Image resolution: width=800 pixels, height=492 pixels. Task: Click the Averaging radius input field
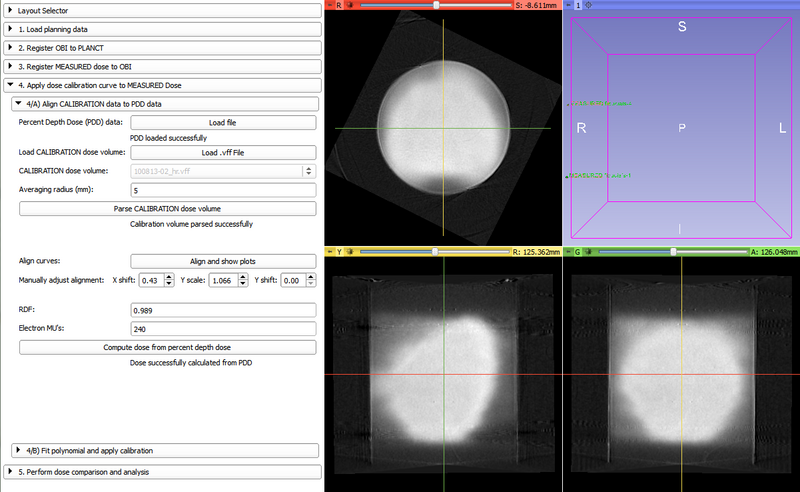224,190
